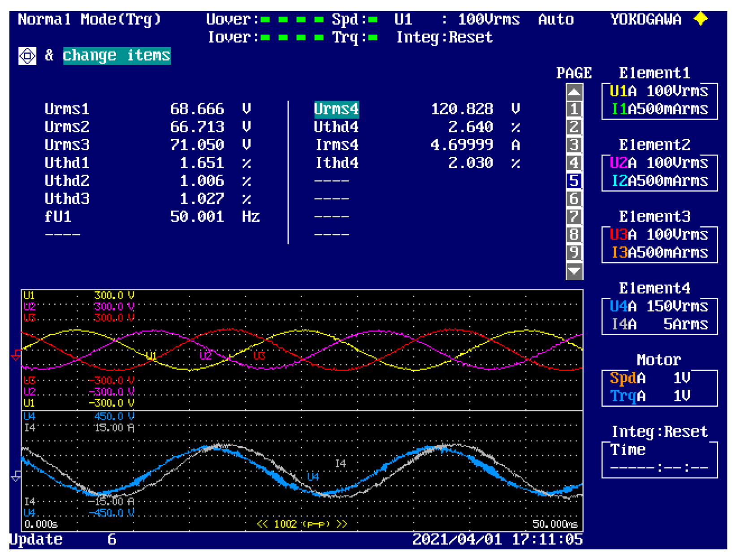
Task: Click the page up arrow
Action: 574,92
